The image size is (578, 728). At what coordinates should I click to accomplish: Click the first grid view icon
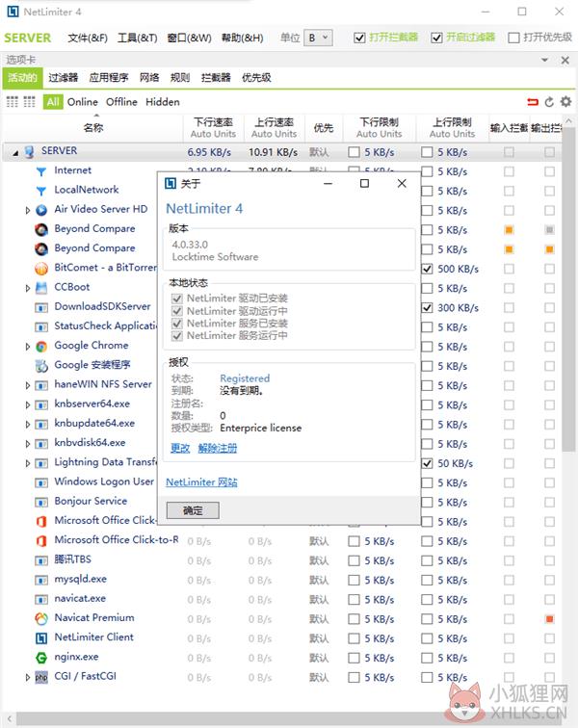(x=13, y=102)
